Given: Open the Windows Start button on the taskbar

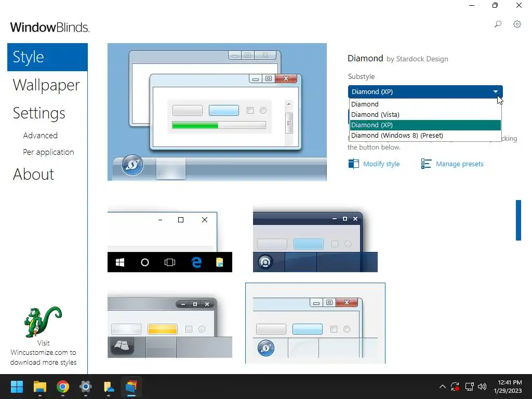Looking at the screenshot, I should [x=17, y=387].
